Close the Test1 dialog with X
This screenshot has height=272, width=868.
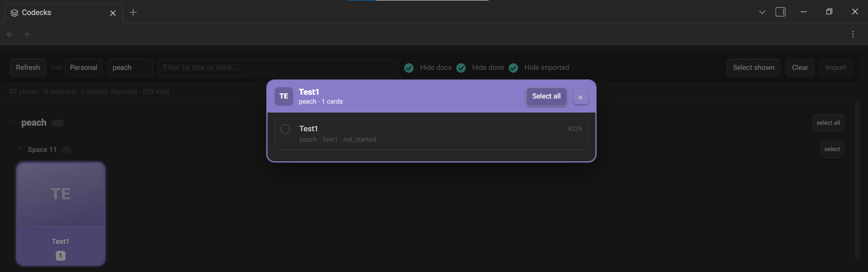pos(580,97)
